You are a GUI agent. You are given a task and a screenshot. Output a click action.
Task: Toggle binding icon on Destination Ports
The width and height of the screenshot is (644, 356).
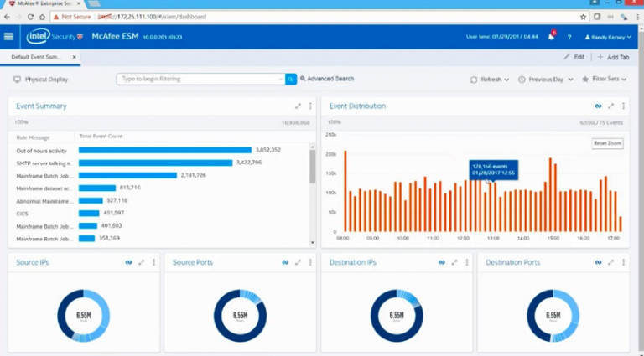[598, 262]
